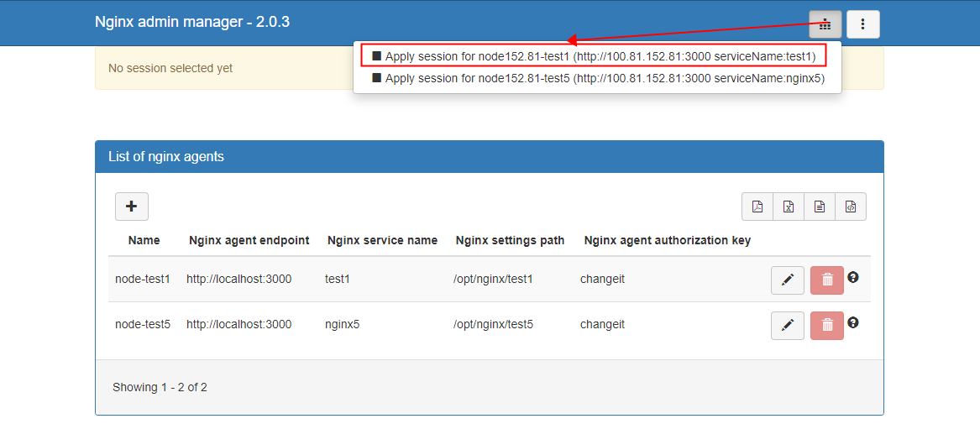Export agents list as text file
The width and height of the screenshot is (980, 429).
tap(820, 207)
